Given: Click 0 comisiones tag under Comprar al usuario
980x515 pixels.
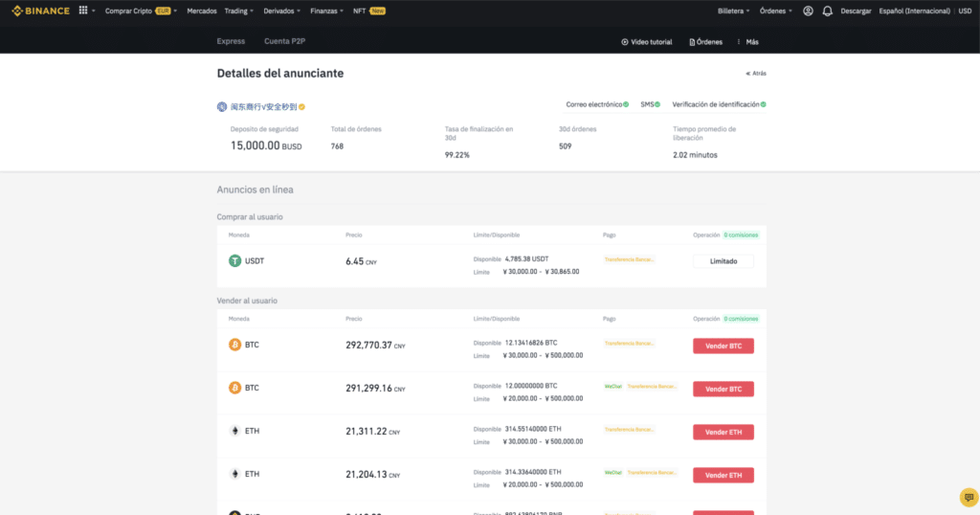Looking at the screenshot, I should (x=741, y=235).
